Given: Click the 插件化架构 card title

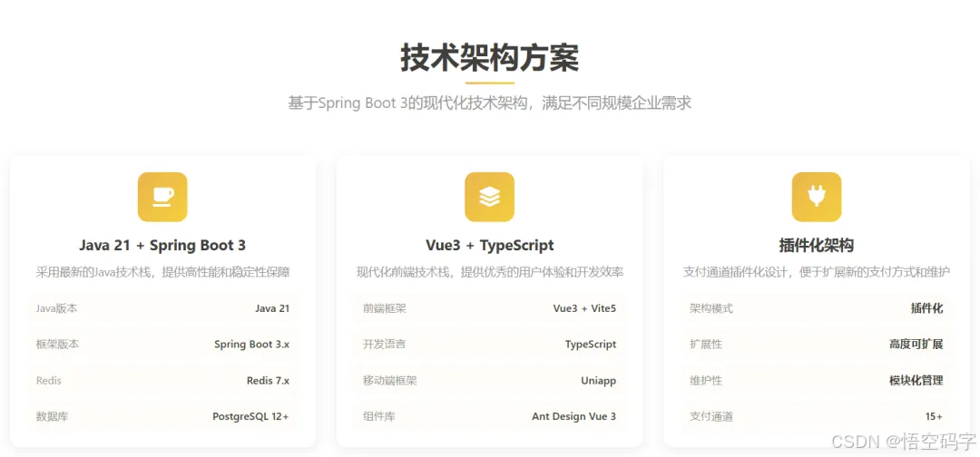Looking at the screenshot, I should click(817, 246).
